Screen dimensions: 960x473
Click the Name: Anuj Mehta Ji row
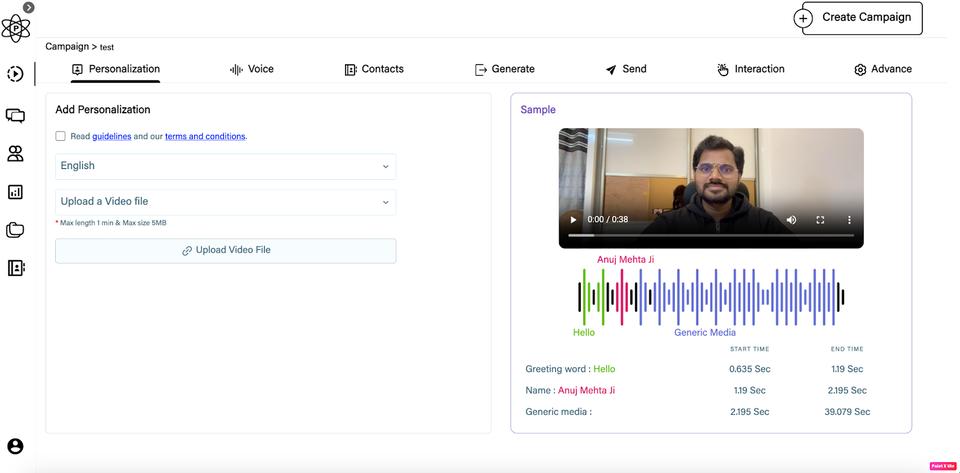click(x=696, y=390)
